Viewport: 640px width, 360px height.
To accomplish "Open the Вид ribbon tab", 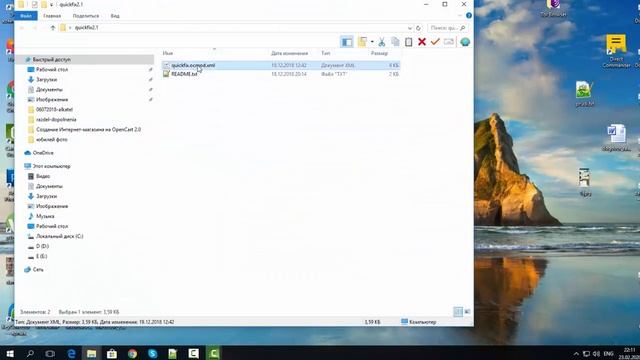I will point(115,16).
